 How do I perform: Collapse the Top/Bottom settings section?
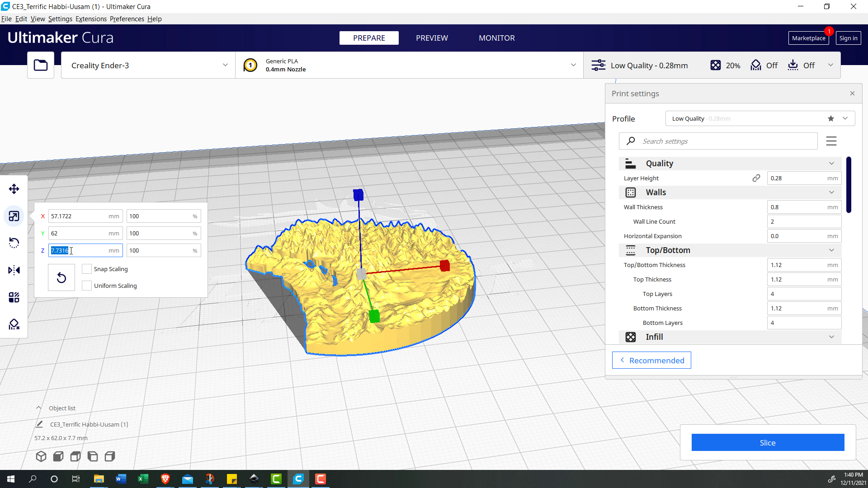[x=831, y=250]
